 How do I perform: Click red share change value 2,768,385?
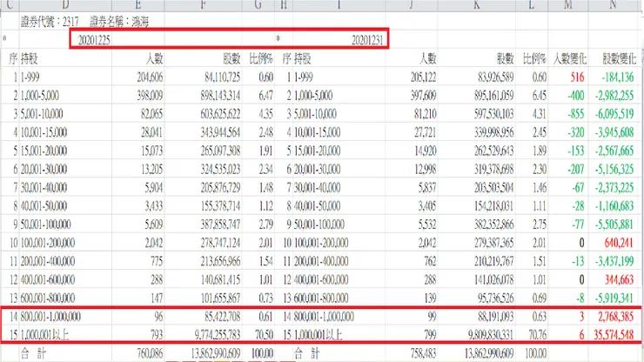pyautogui.click(x=615, y=317)
